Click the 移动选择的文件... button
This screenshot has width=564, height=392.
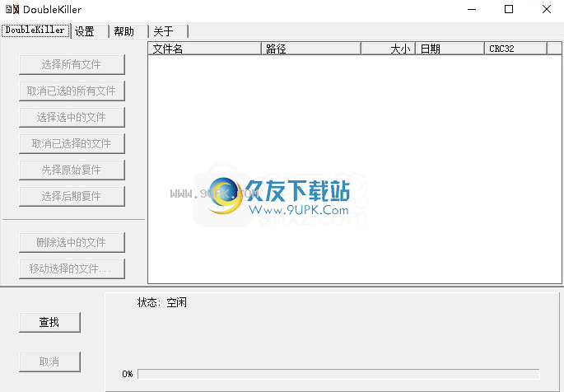pyautogui.click(x=72, y=268)
